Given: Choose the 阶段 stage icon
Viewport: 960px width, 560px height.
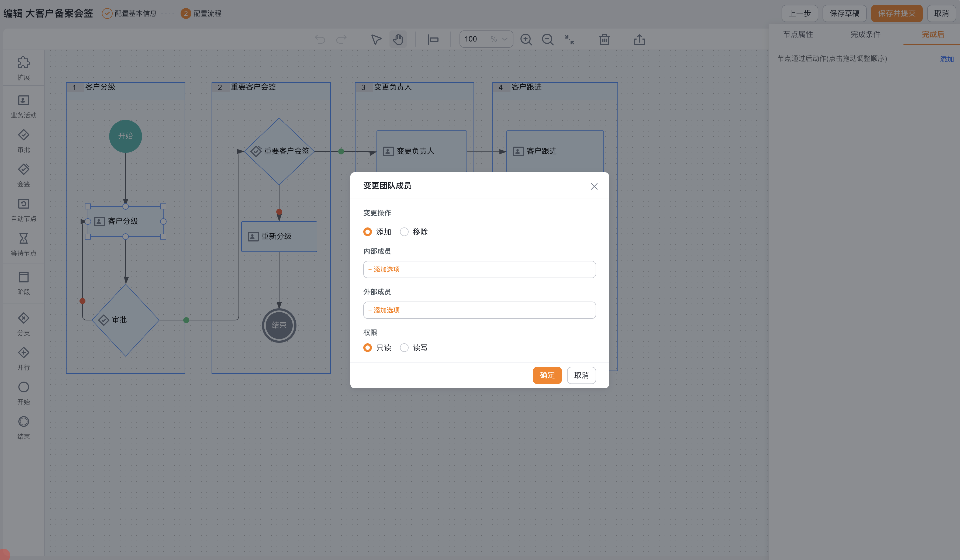Looking at the screenshot, I should click(24, 276).
